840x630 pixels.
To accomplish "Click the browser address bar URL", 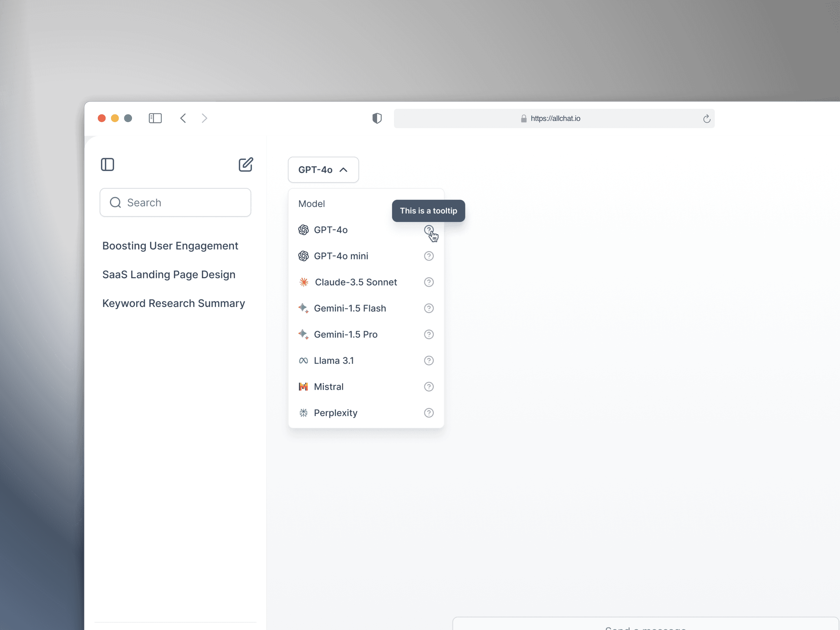I will click(555, 118).
